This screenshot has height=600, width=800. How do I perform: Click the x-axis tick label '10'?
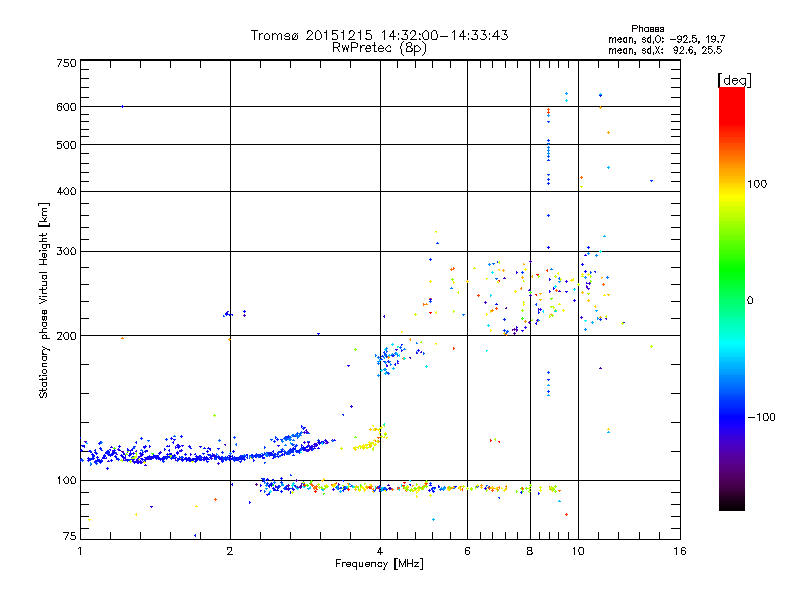point(578,551)
